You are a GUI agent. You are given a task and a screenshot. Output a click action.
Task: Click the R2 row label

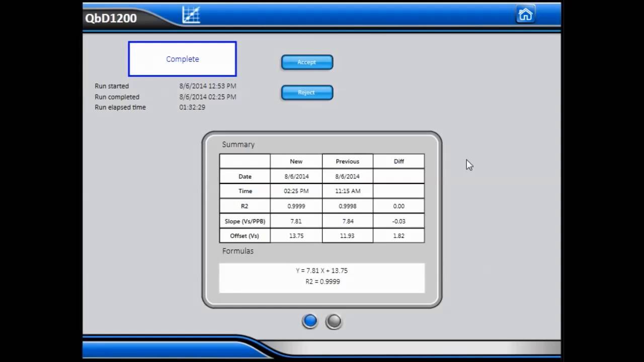pos(245,206)
